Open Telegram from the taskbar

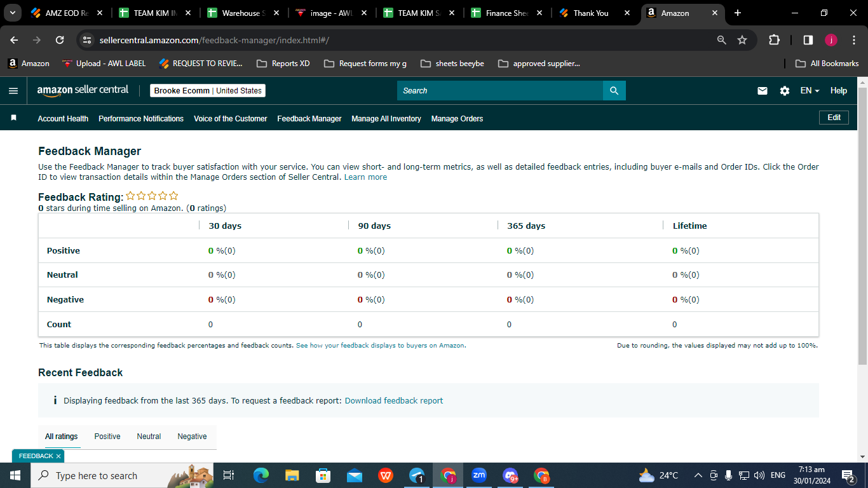pyautogui.click(x=417, y=475)
